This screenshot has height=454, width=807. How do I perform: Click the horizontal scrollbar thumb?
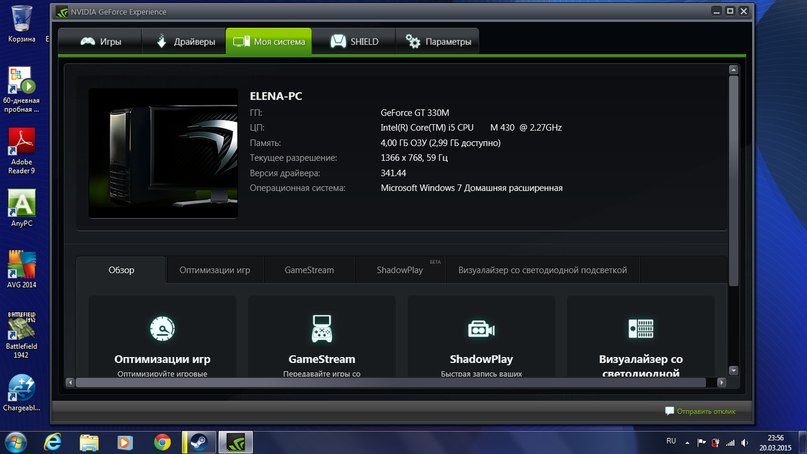pos(391,382)
